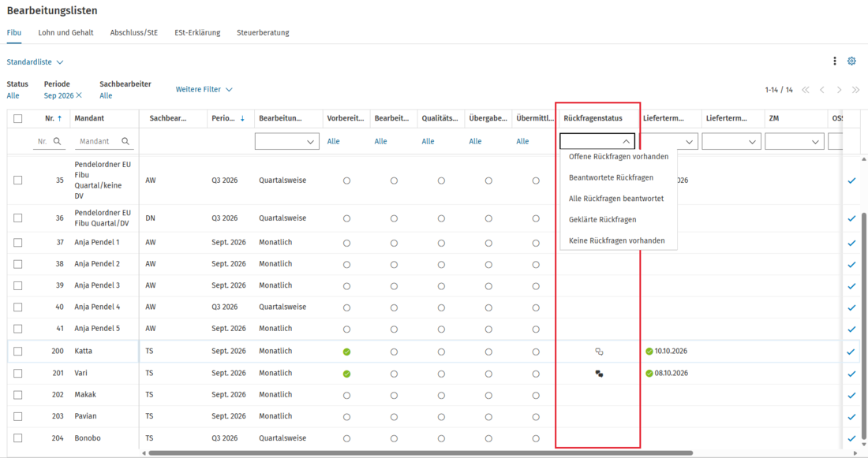Toggle the select-all checkbox in header
This screenshot has height=458, width=868.
coord(17,118)
